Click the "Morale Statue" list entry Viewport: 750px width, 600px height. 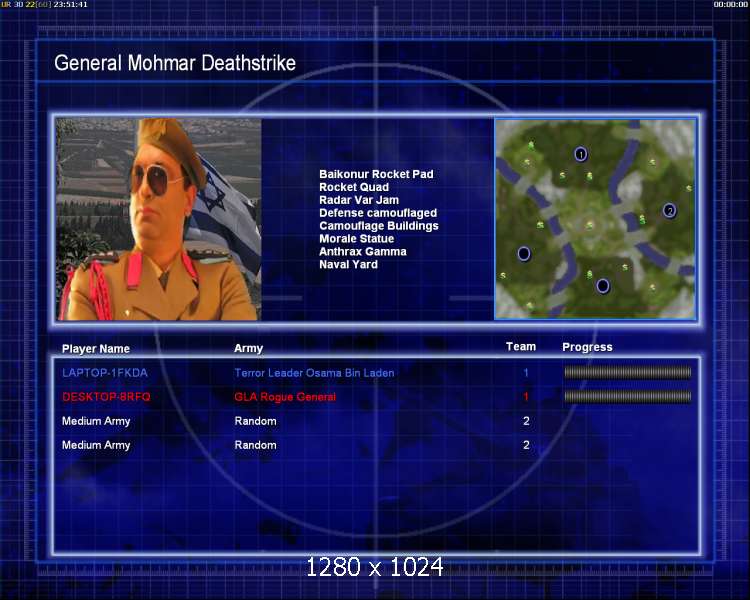(x=357, y=239)
